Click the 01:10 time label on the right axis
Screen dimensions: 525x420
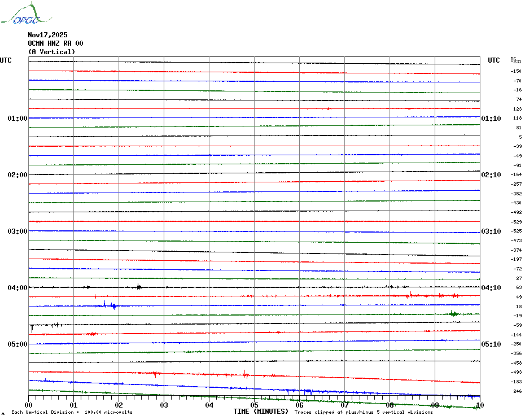[x=491, y=119]
